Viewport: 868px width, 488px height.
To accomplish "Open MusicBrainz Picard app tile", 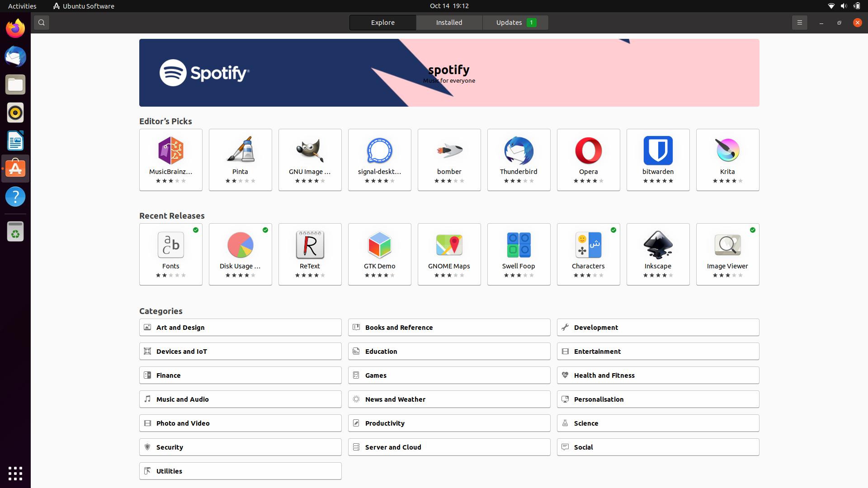I will click(x=171, y=160).
